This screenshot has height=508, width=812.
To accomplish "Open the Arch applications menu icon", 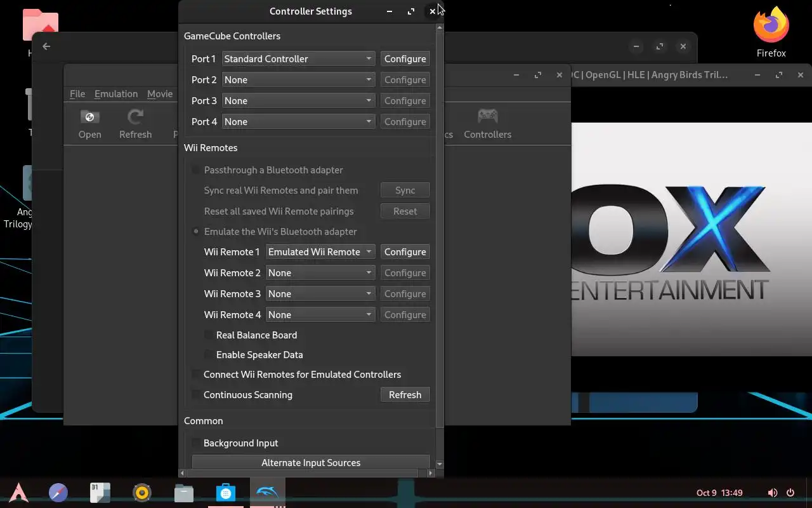I will pos(18,493).
